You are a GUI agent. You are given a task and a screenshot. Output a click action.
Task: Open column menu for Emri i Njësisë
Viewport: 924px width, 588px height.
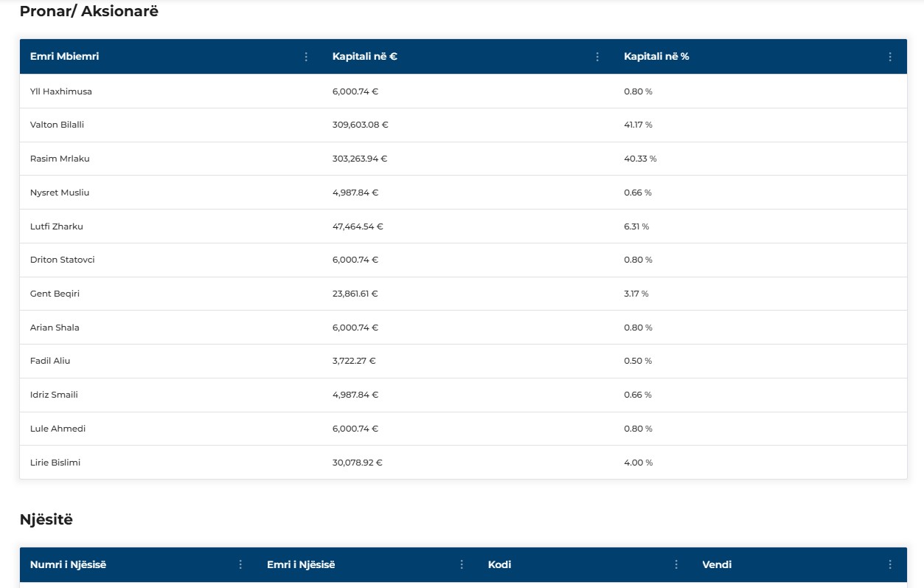(462, 564)
